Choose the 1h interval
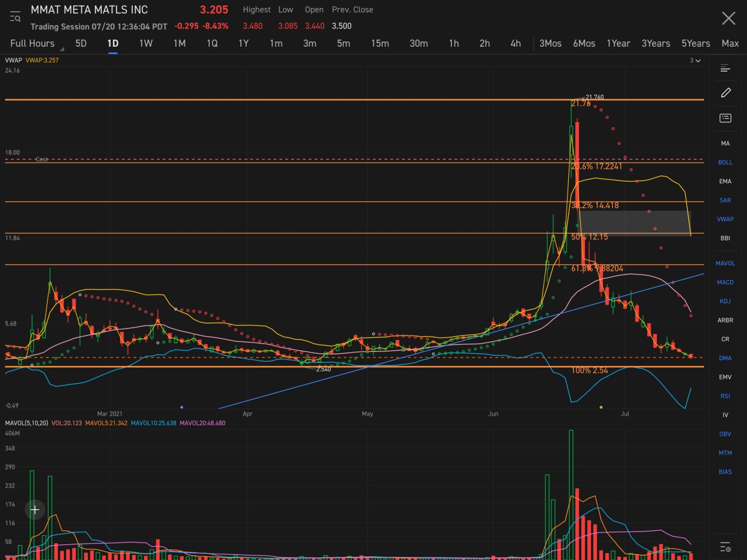Viewport: 747px width, 560px height. (x=454, y=43)
